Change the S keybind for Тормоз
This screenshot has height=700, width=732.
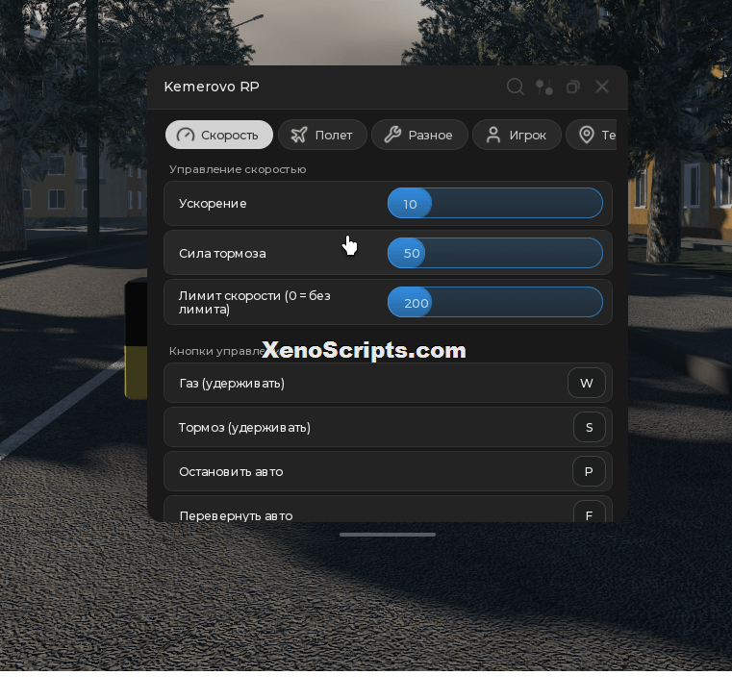(589, 427)
